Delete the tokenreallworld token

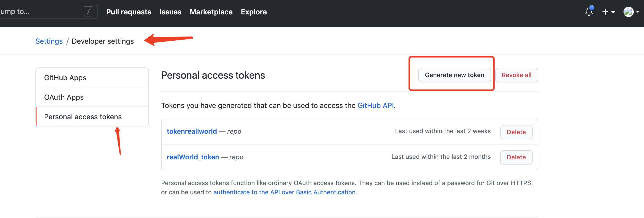pyautogui.click(x=516, y=132)
